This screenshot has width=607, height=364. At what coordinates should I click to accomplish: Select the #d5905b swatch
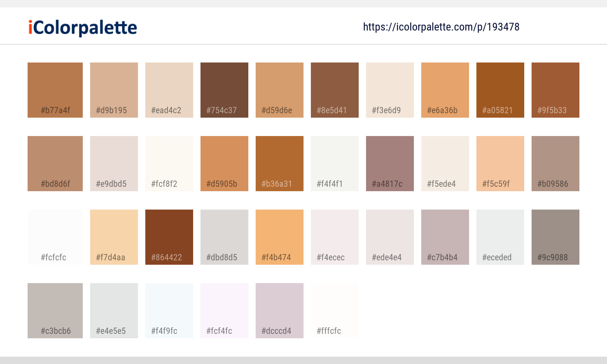point(224,163)
